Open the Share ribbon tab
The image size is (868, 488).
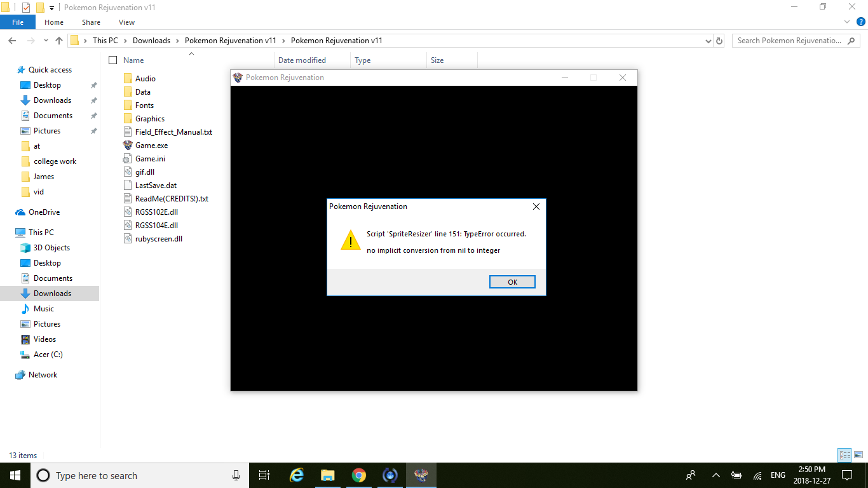pyautogui.click(x=91, y=22)
